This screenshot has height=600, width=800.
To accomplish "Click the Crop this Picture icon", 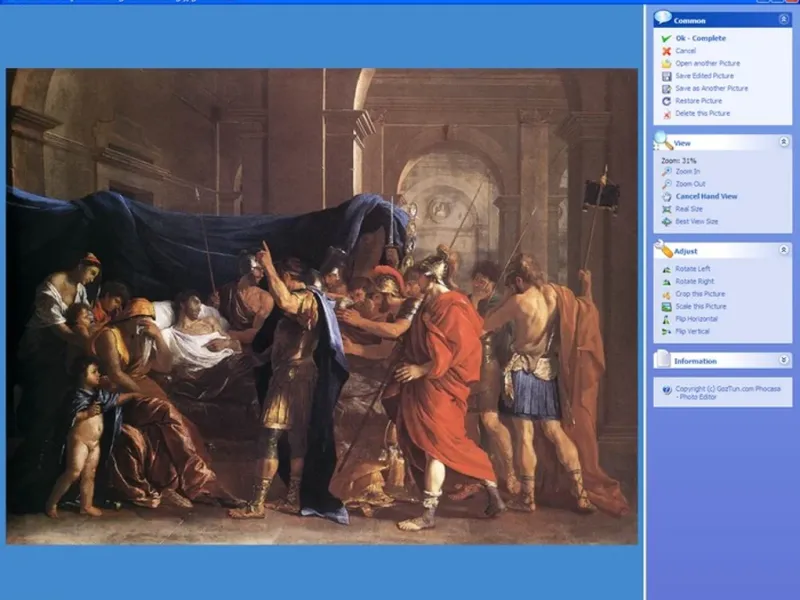I will coord(666,294).
